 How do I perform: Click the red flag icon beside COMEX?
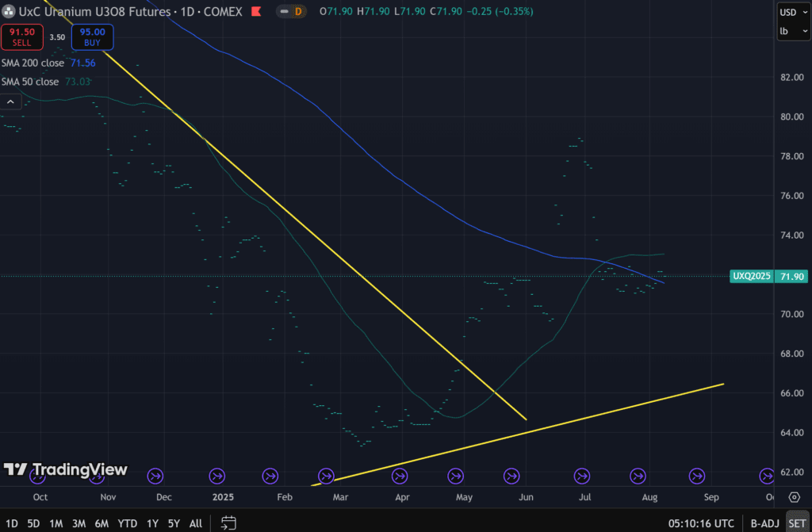[x=256, y=12]
